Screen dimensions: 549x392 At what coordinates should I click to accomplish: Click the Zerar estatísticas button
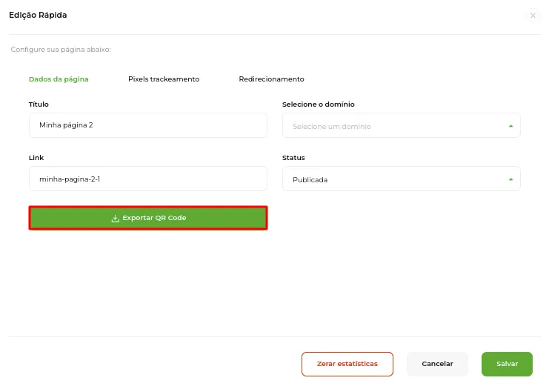347,364
